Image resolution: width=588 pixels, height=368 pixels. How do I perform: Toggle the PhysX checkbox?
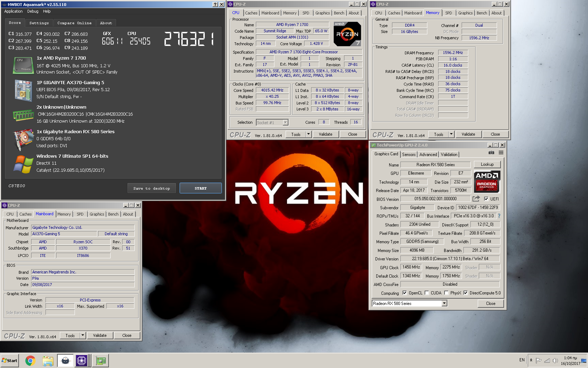click(446, 293)
